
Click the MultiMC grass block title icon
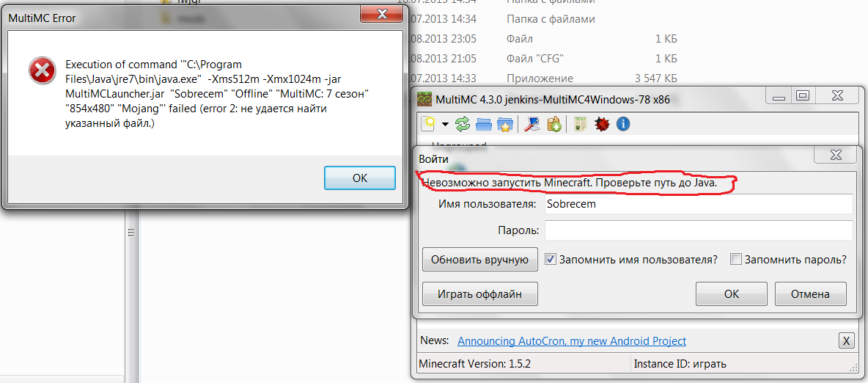coord(424,100)
